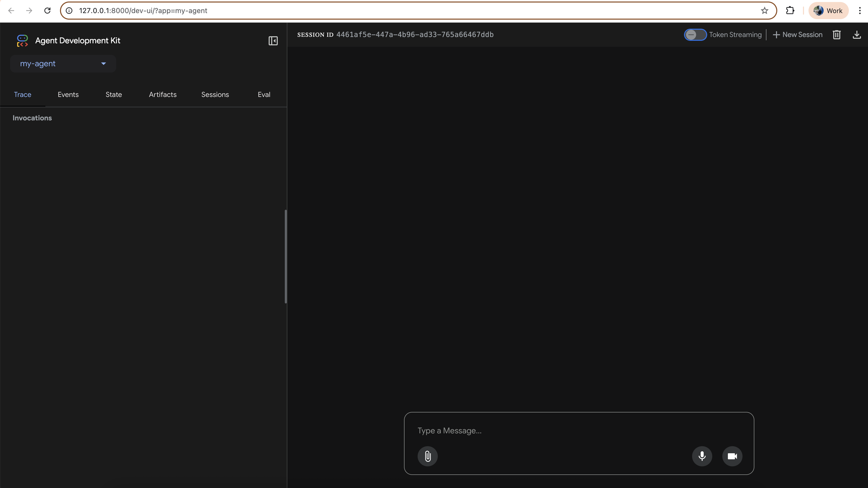Open the my-agent app selector dropdown
The width and height of the screenshot is (868, 488).
click(x=63, y=64)
